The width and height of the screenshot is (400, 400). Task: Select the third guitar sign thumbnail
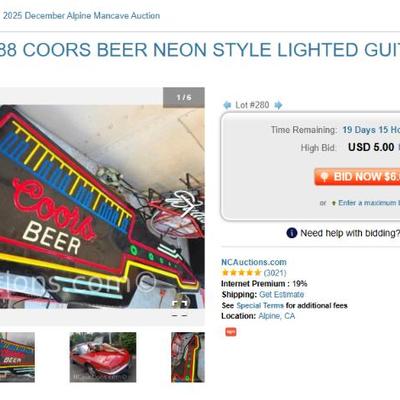(x=188, y=357)
